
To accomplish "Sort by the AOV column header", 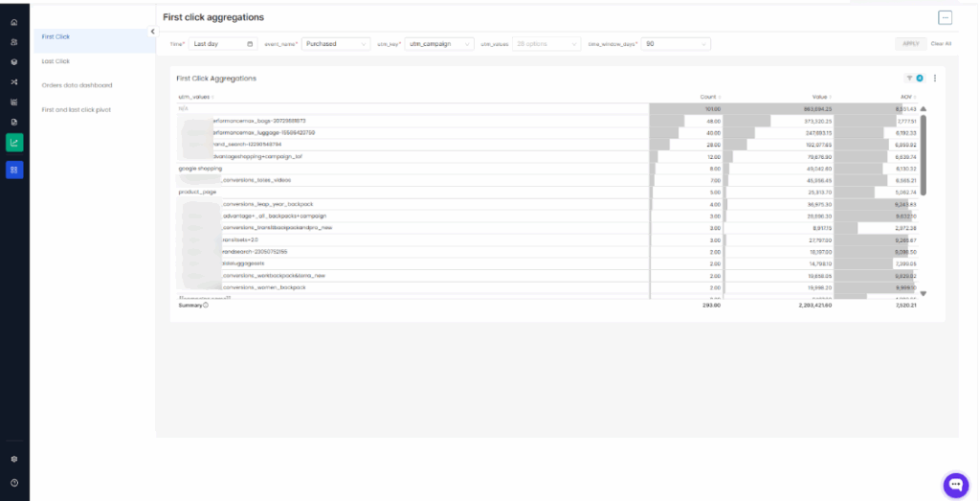I will [908, 97].
